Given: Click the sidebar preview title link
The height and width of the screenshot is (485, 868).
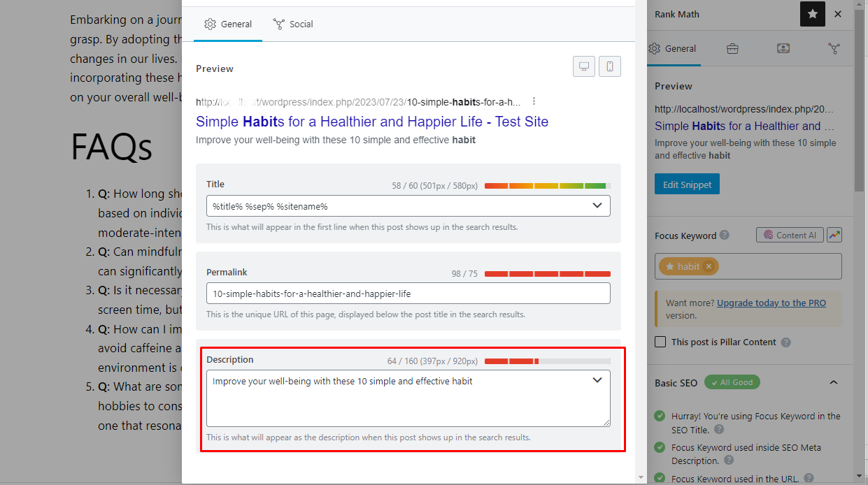Looking at the screenshot, I should tap(744, 126).
